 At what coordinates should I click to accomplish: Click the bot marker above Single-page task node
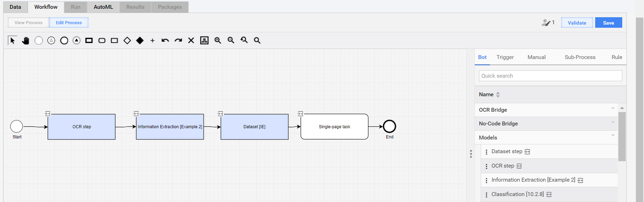coord(301,113)
